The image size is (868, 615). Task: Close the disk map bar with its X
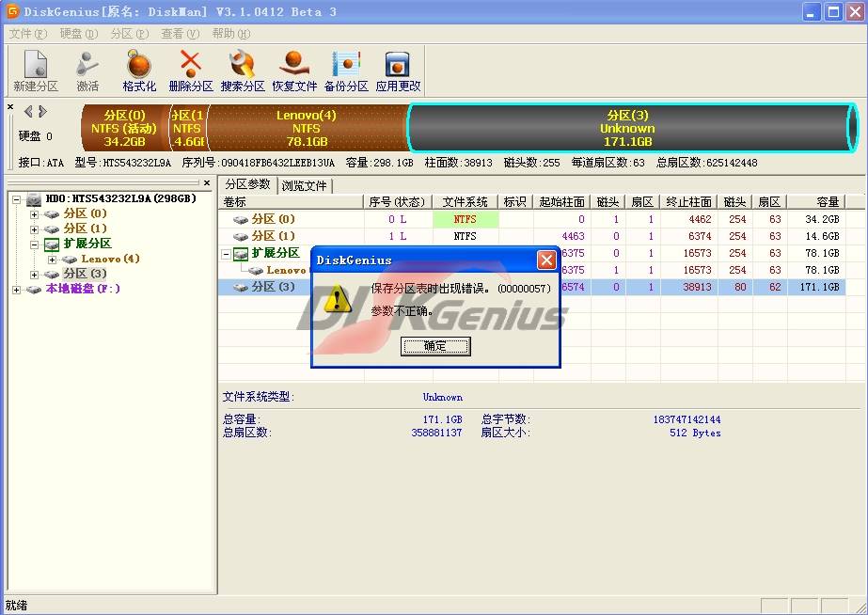(10, 107)
